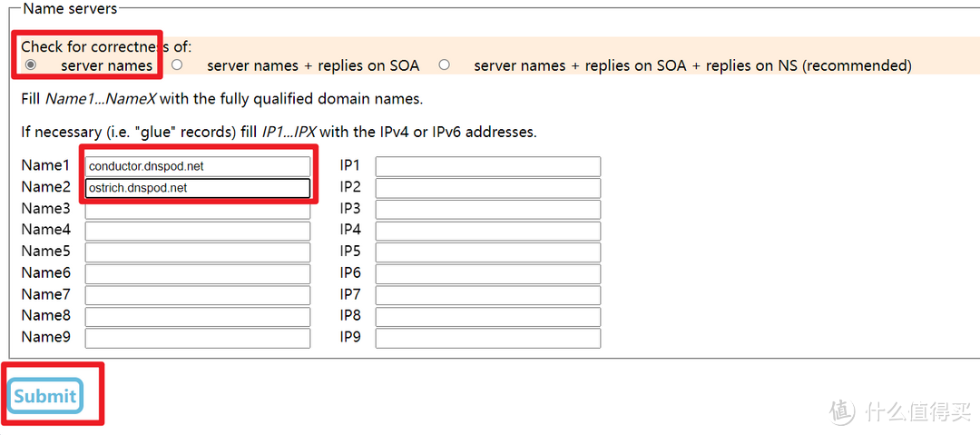Click the IP1 address input field
The width and height of the screenshot is (980, 435).
tap(488, 166)
